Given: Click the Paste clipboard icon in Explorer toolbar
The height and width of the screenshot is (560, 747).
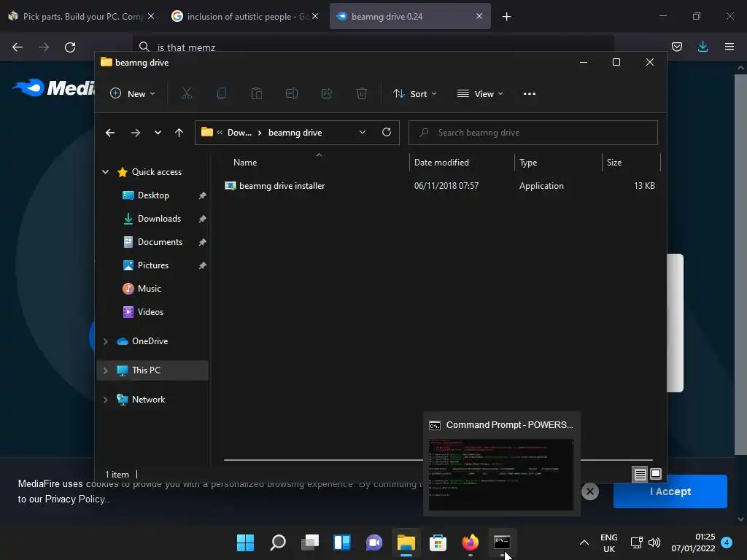Looking at the screenshot, I should [x=257, y=94].
